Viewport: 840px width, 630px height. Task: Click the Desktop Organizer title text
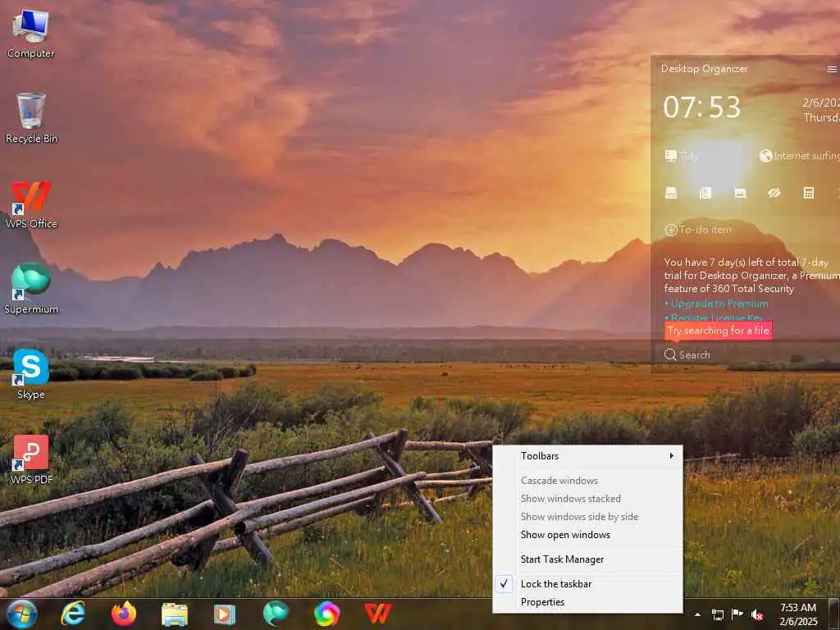point(705,69)
